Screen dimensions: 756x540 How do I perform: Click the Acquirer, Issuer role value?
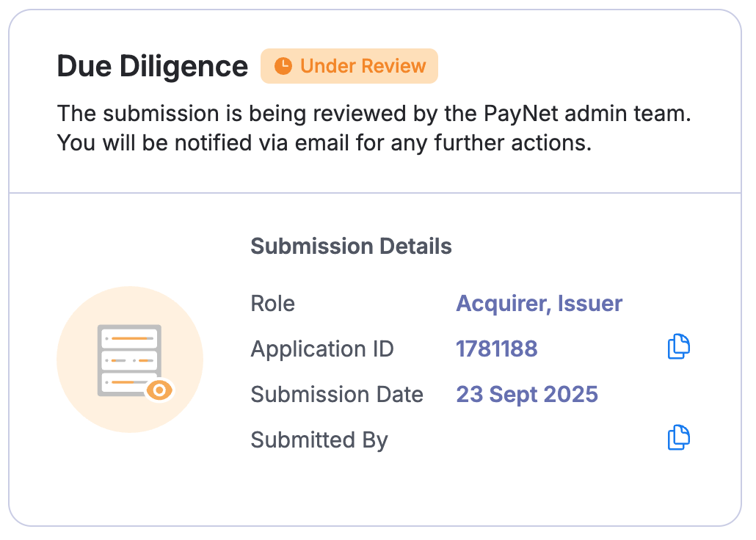pyautogui.click(x=539, y=304)
